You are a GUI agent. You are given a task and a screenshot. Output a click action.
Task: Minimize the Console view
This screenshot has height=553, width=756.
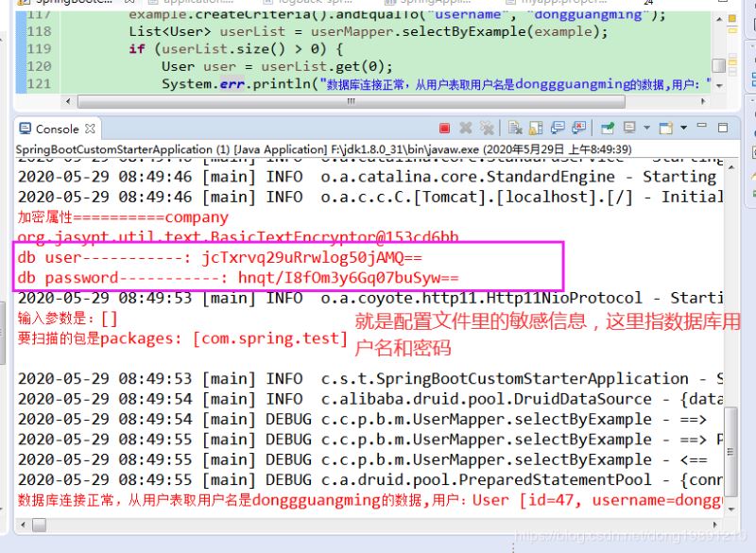pyautogui.click(x=702, y=127)
